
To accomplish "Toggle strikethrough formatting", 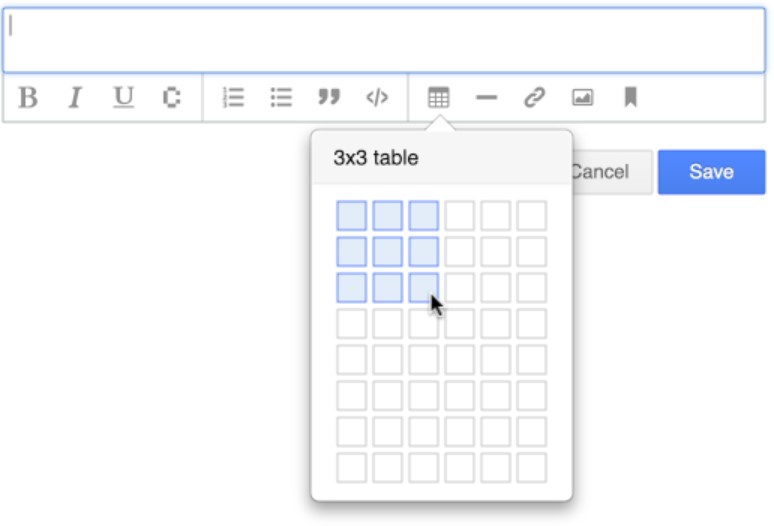I will (171, 97).
